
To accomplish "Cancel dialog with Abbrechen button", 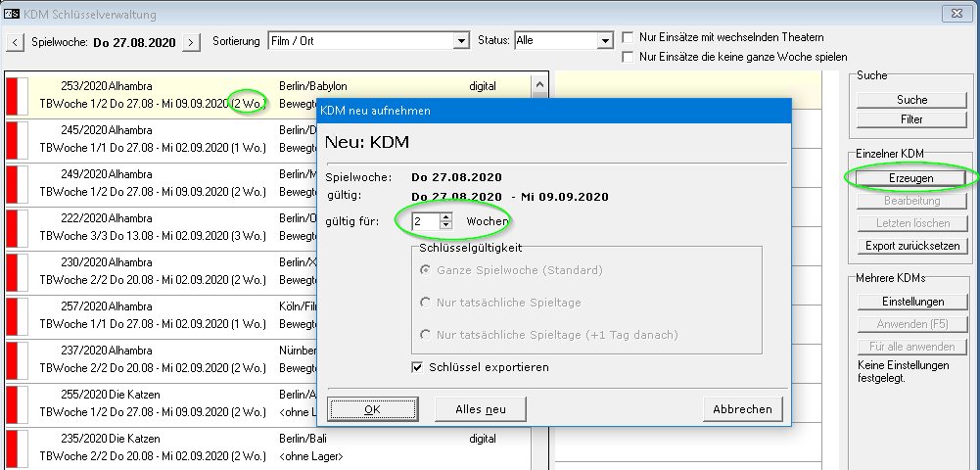I will click(x=742, y=409).
